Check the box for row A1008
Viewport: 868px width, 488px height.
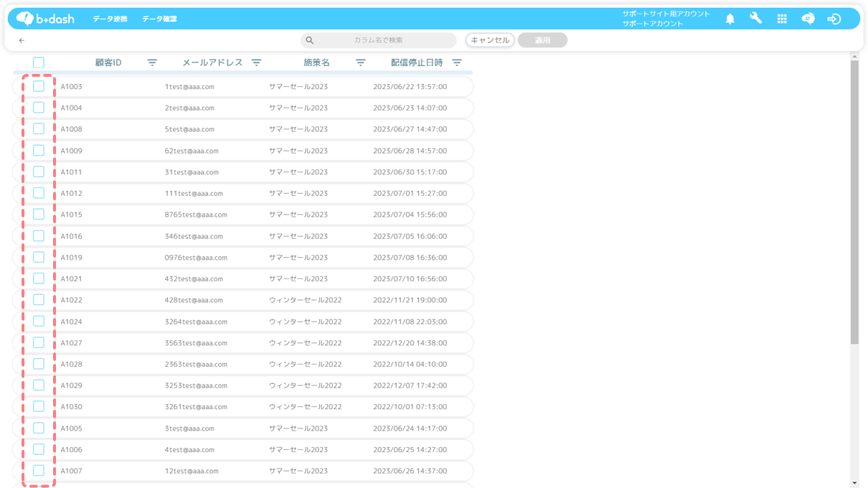39,129
